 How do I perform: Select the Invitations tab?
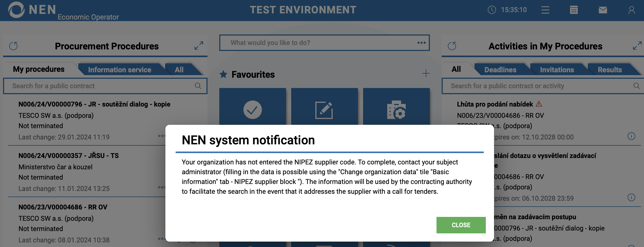click(x=557, y=70)
